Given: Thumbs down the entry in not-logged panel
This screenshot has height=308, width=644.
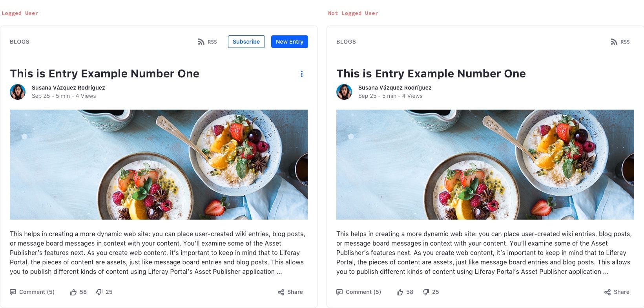Looking at the screenshot, I should pyautogui.click(x=426, y=292).
